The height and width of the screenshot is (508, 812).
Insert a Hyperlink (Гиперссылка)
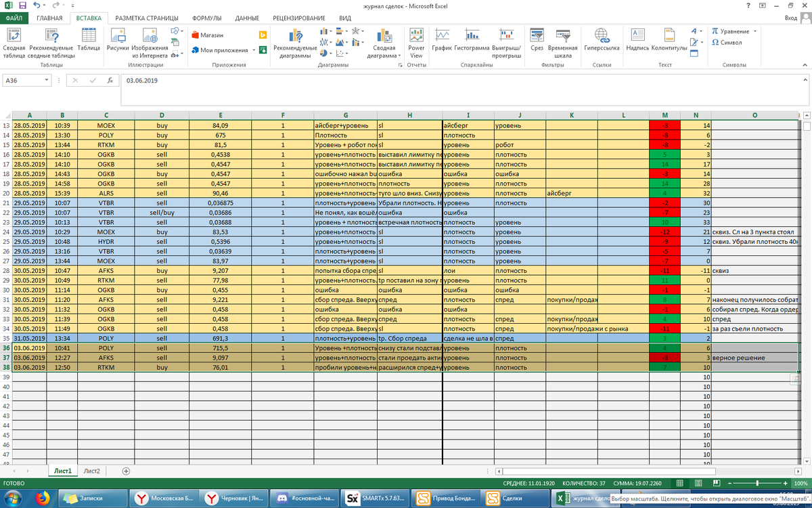pyautogui.click(x=602, y=39)
